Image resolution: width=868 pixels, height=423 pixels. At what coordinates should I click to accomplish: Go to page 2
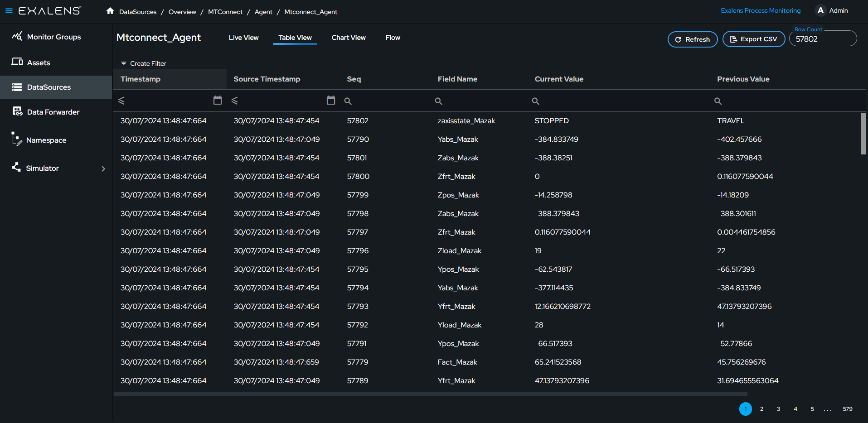click(761, 409)
